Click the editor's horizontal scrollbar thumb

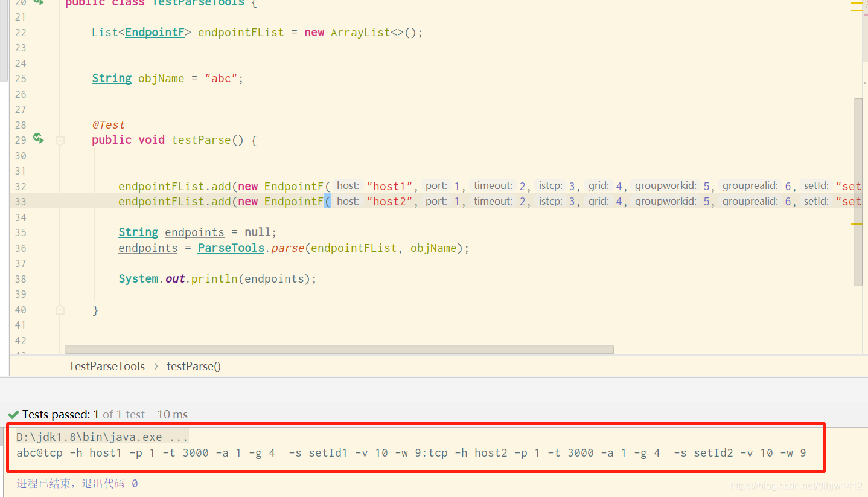[x=339, y=350]
